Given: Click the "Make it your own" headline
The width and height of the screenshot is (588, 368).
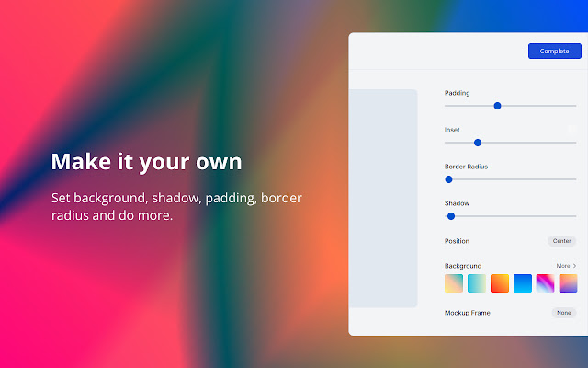Looking at the screenshot, I should coord(146,162).
